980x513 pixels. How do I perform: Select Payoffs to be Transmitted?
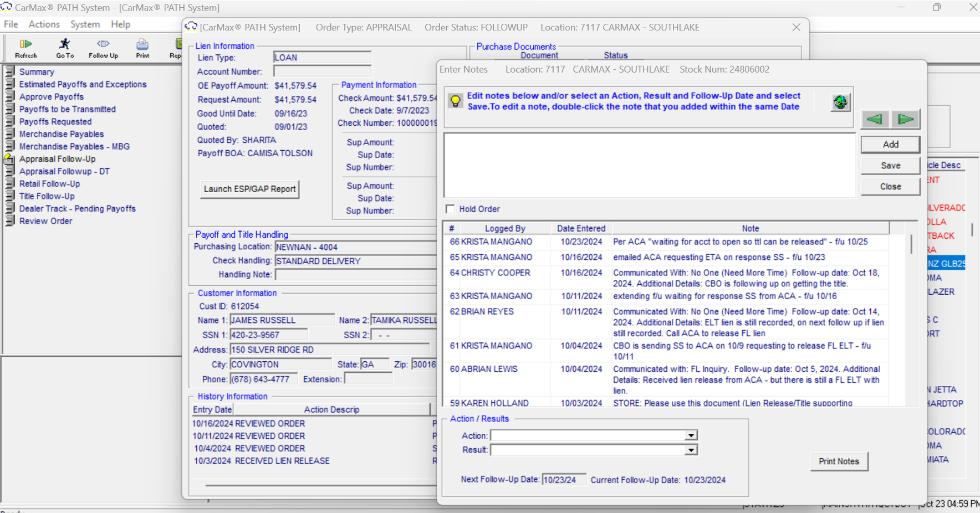(x=67, y=109)
